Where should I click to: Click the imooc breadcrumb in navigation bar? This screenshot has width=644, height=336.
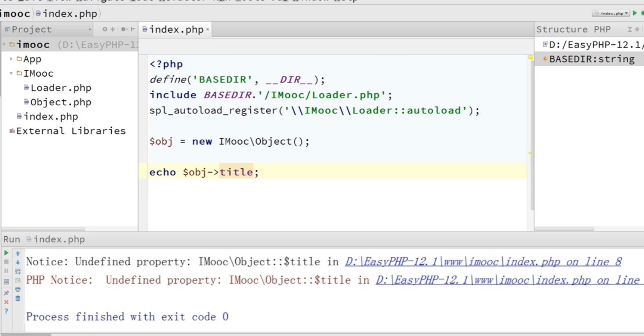(x=15, y=14)
